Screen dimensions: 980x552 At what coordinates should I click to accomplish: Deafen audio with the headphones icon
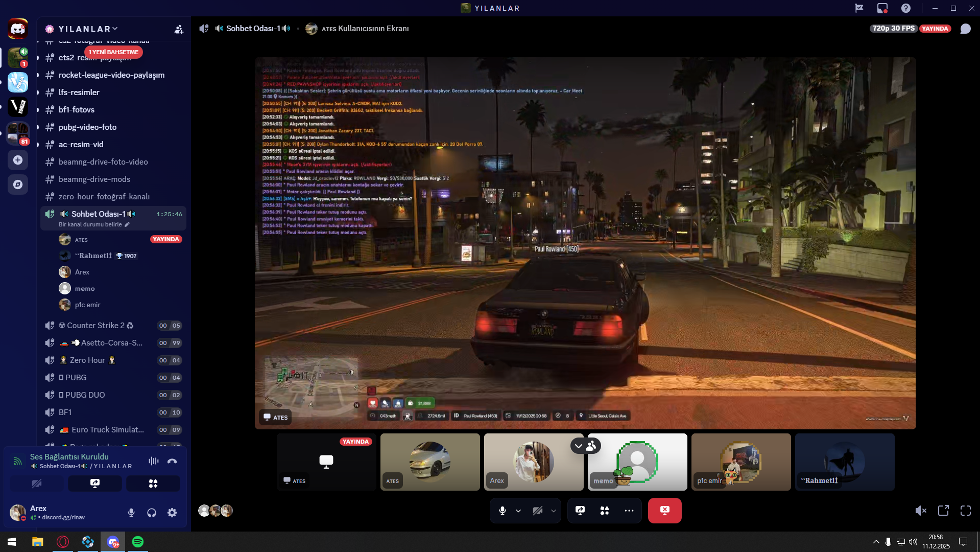[152, 513]
